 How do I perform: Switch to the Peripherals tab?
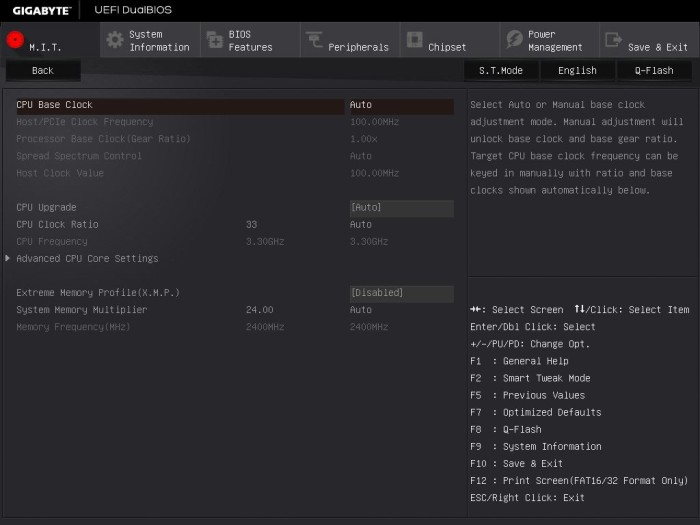(x=350, y=40)
